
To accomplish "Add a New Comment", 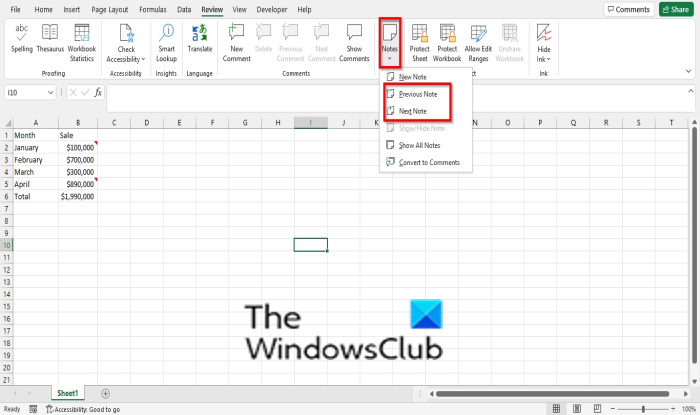I will pos(237,43).
